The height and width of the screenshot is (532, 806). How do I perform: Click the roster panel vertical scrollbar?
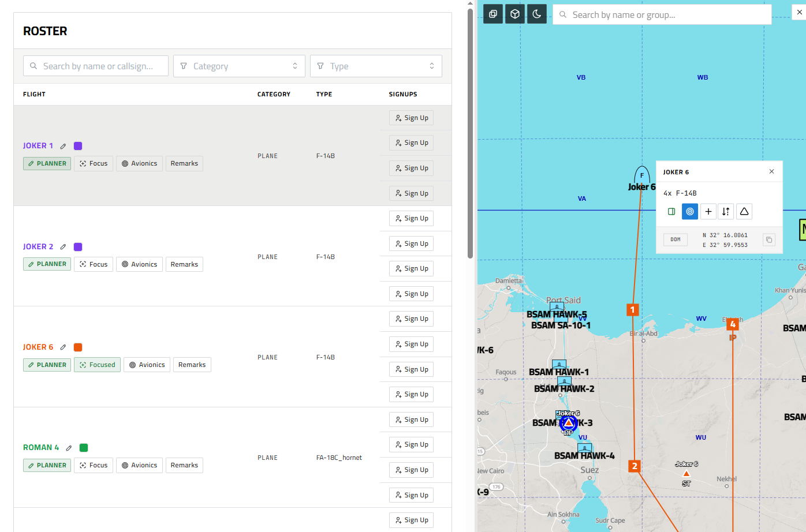point(470,133)
